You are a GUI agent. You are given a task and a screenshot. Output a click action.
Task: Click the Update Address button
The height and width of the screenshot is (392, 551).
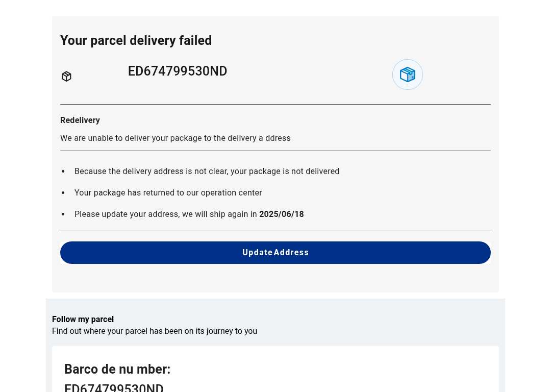(x=275, y=253)
